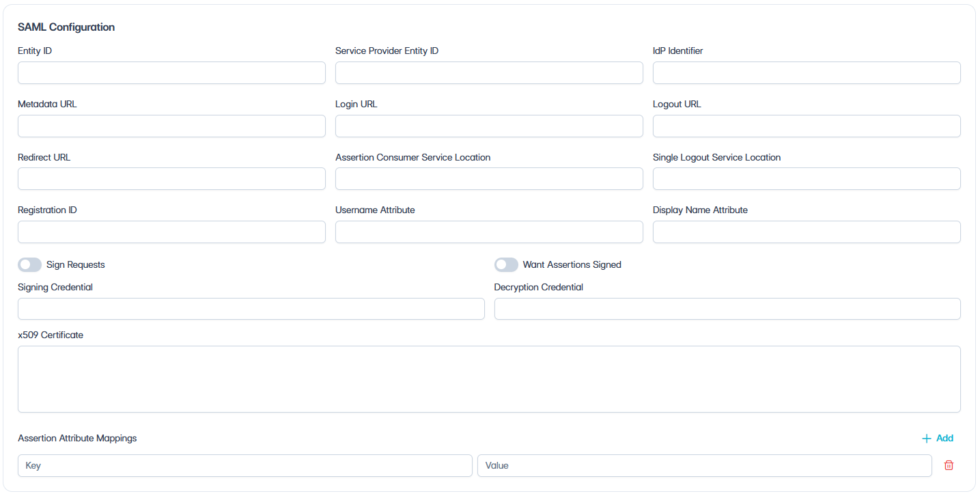Click the Metadata URL input
Screen dimensions: 980x496
pyautogui.click(x=171, y=126)
